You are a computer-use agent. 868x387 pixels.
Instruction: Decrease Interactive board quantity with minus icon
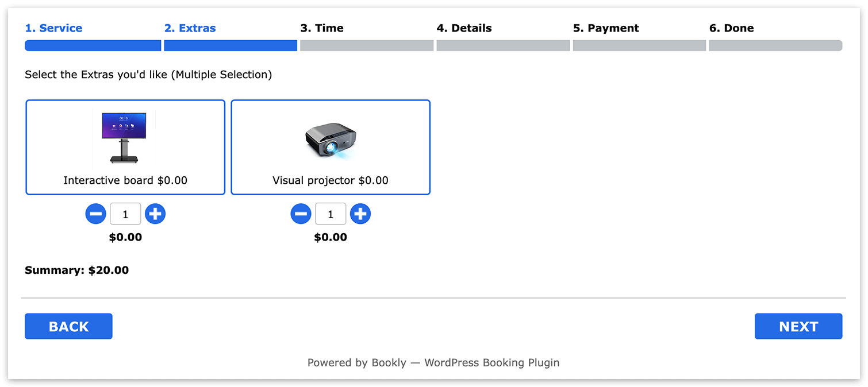(x=96, y=214)
